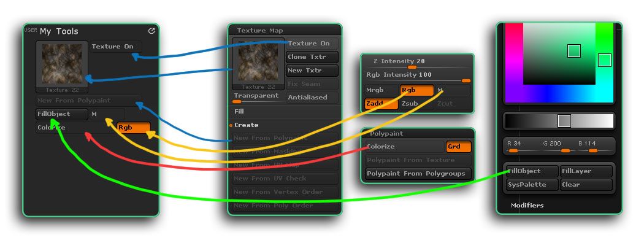
Task: Toggle Colorize in Polypaint panel
Action: coord(405,147)
